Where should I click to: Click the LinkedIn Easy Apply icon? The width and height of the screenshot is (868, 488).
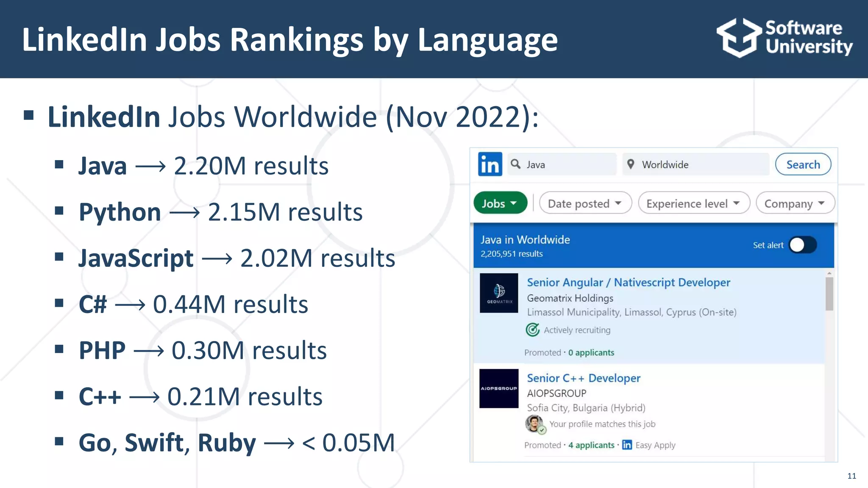click(627, 445)
